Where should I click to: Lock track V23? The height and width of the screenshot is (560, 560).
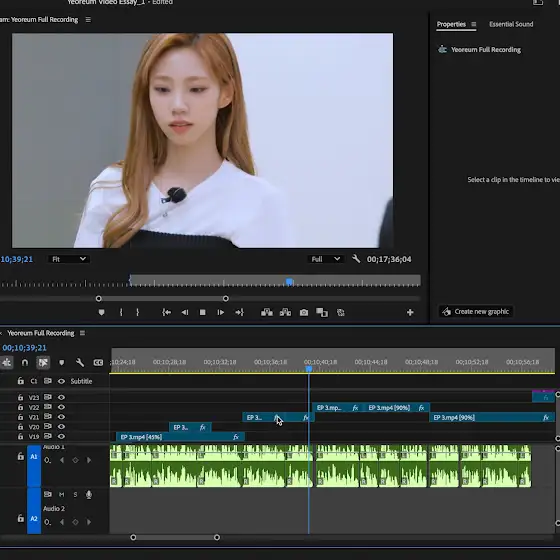pyautogui.click(x=21, y=397)
